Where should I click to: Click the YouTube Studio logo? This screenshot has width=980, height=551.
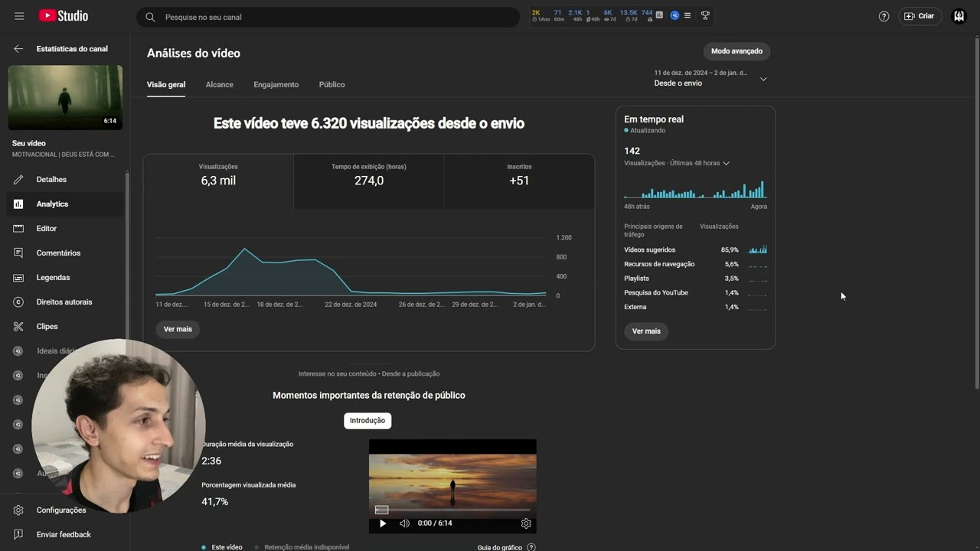pyautogui.click(x=64, y=16)
